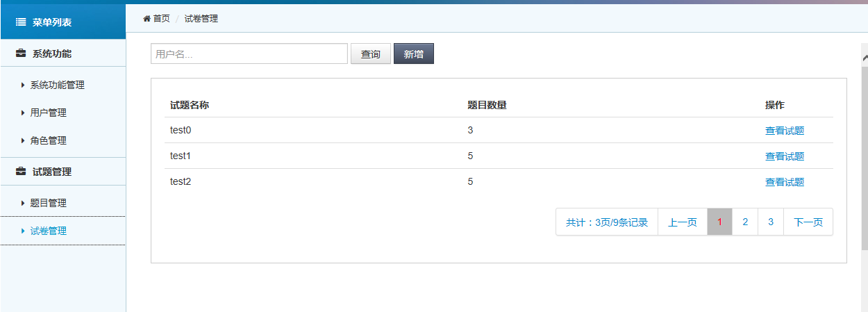Screen dimensions: 868x312
Task: Click the caret arrow before 试卷管理
Action: coord(23,231)
